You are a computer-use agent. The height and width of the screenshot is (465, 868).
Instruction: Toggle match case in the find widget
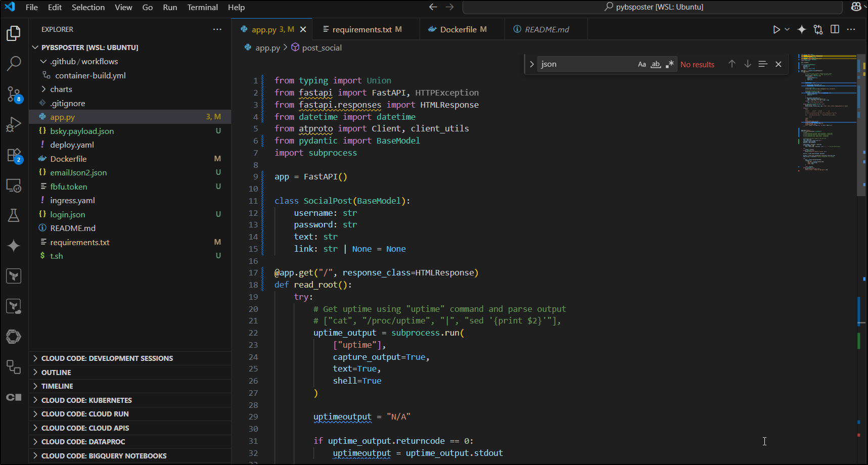tap(642, 64)
